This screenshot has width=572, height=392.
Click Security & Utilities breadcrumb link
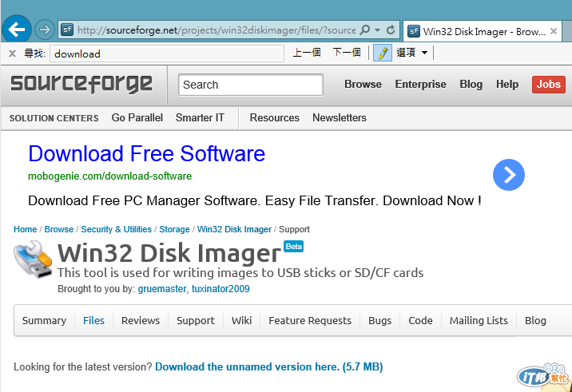pos(116,229)
